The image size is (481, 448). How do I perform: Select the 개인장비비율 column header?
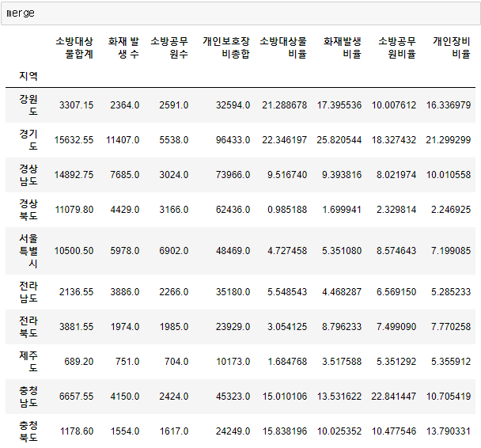(x=452, y=47)
